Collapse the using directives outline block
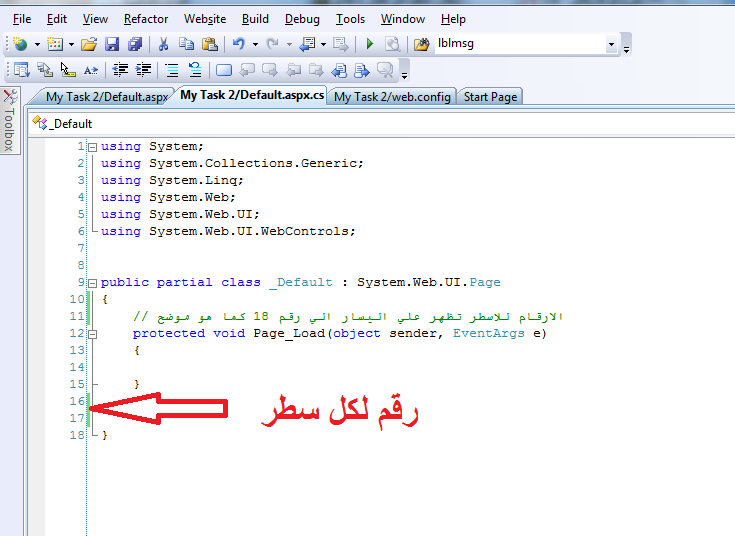Image resolution: width=735 pixels, height=536 pixels. click(x=93, y=147)
